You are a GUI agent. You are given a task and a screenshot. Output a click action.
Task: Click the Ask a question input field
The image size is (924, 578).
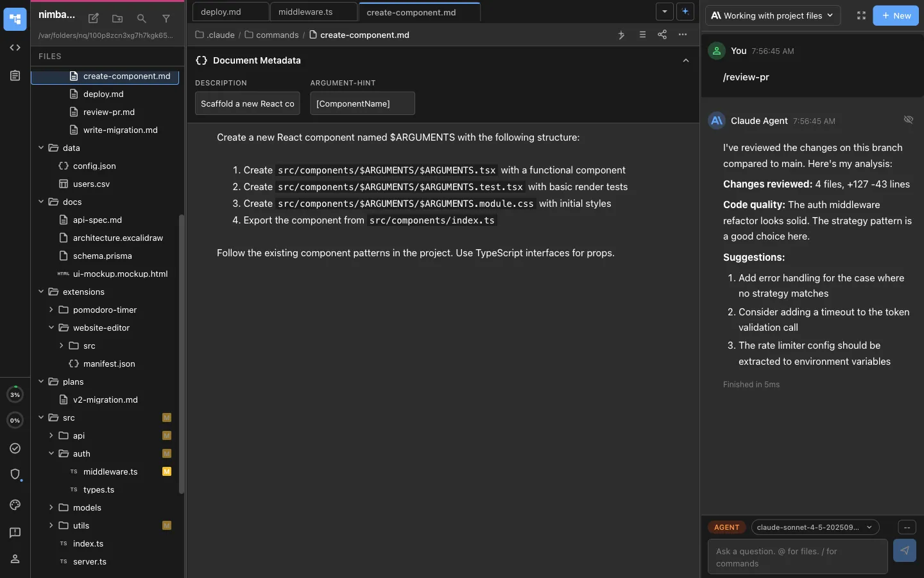(x=797, y=557)
